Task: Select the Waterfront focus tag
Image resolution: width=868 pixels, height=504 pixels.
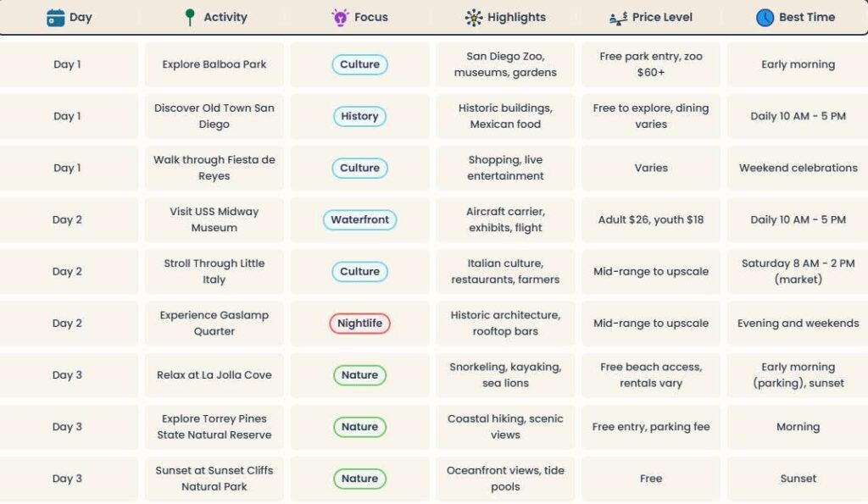Action: click(x=359, y=220)
